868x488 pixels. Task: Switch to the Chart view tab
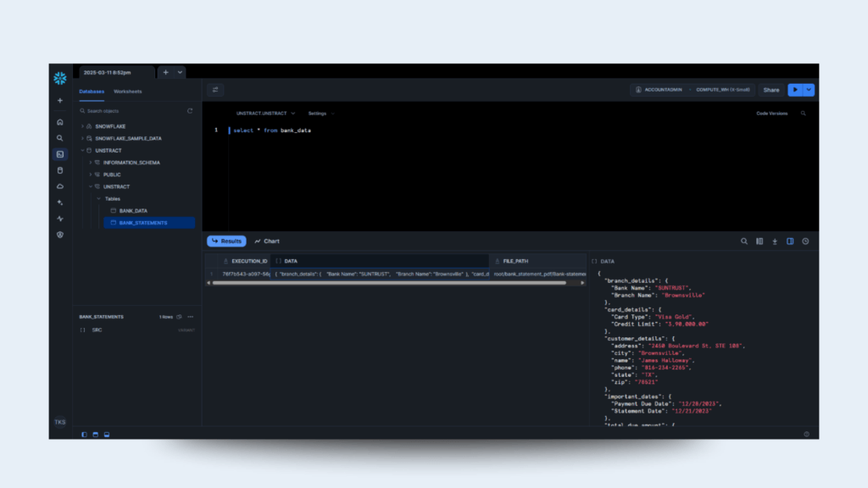click(267, 241)
